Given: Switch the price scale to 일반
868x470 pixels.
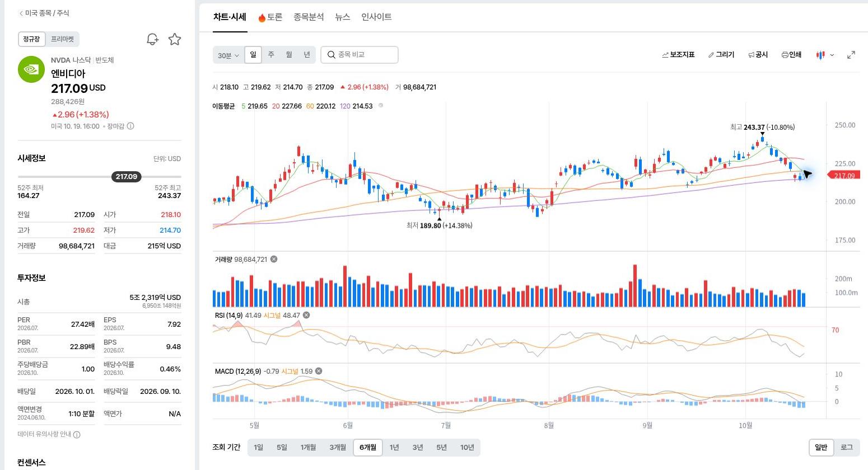Looking at the screenshot, I should 821,447.
